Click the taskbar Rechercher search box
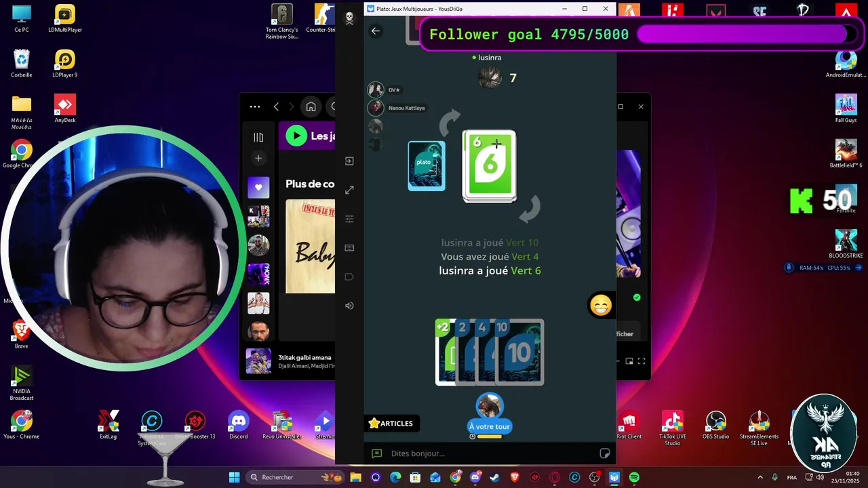 295,477
